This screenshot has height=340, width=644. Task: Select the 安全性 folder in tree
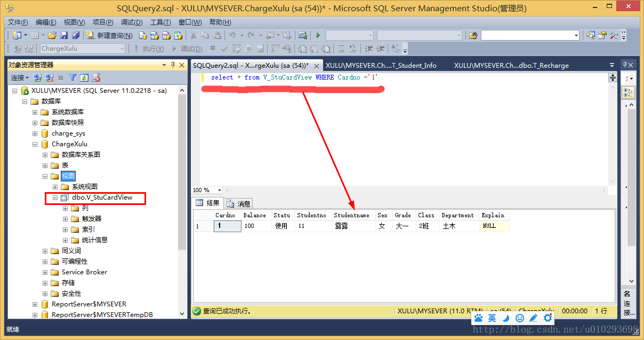[71, 294]
